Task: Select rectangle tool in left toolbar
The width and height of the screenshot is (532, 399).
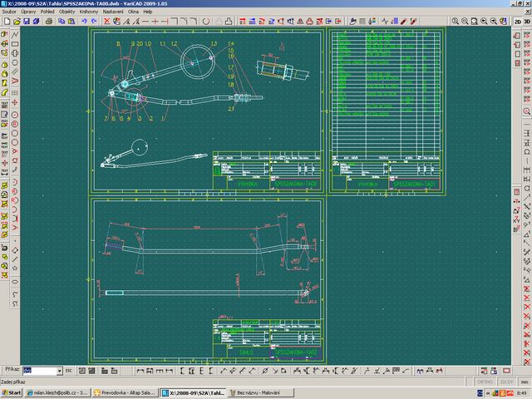Action: (15, 44)
